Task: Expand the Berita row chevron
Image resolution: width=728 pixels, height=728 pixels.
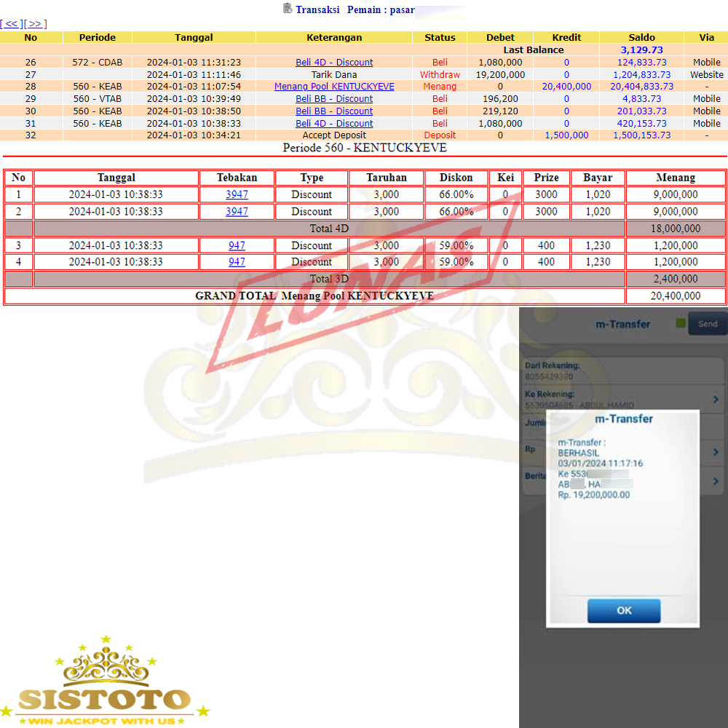Action: click(x=716, y=481)
